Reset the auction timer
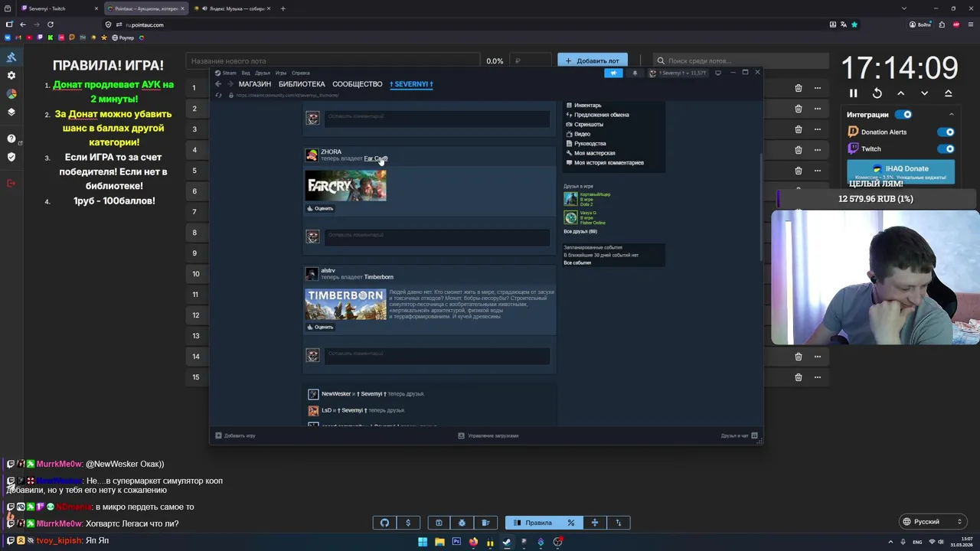The height and width of the screenshot is (551, 980). [877, 93]
